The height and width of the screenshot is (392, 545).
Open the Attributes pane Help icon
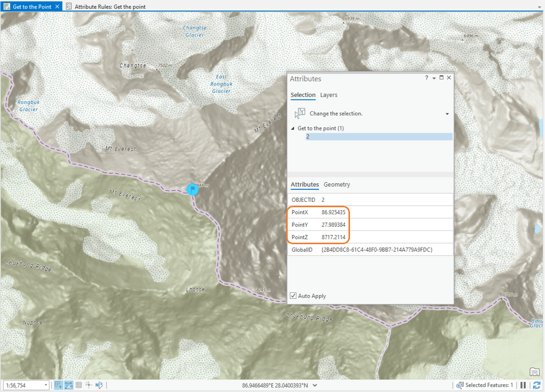426,78
